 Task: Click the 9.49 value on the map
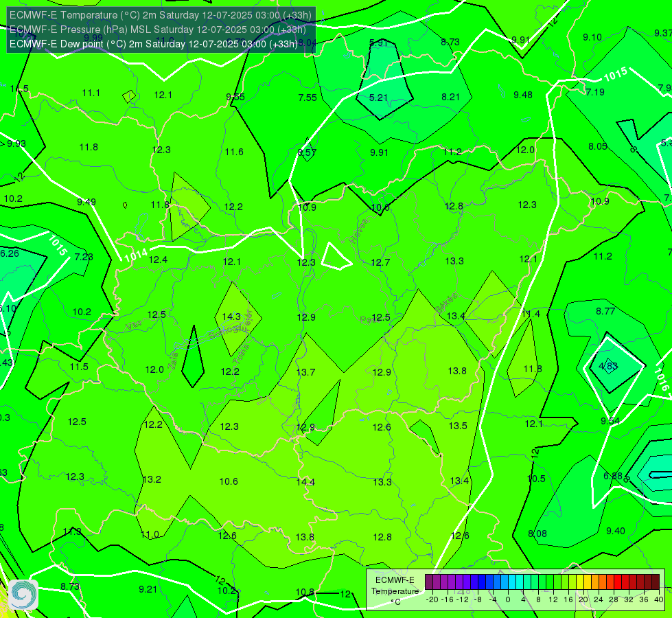click(86, 202)
